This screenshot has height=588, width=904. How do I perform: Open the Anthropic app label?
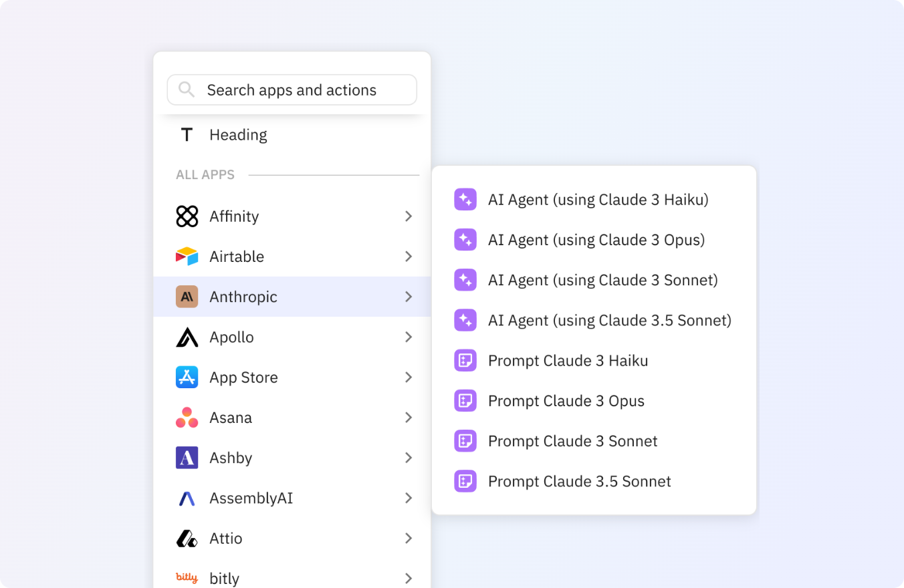pyautogui.click(x=243, y=297)
